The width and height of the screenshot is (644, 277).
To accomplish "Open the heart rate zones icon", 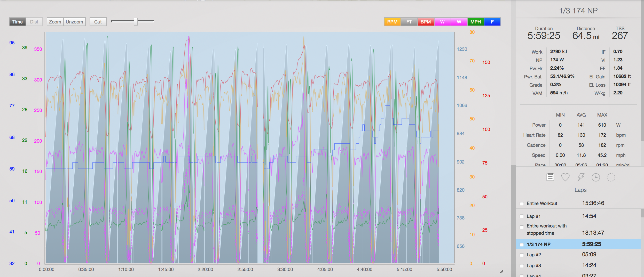I will 565,177.
